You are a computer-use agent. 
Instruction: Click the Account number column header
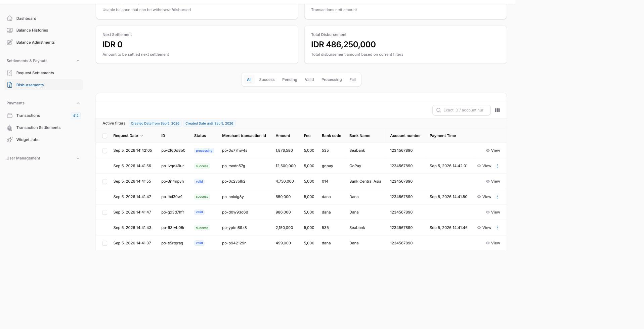click(405, 136)
